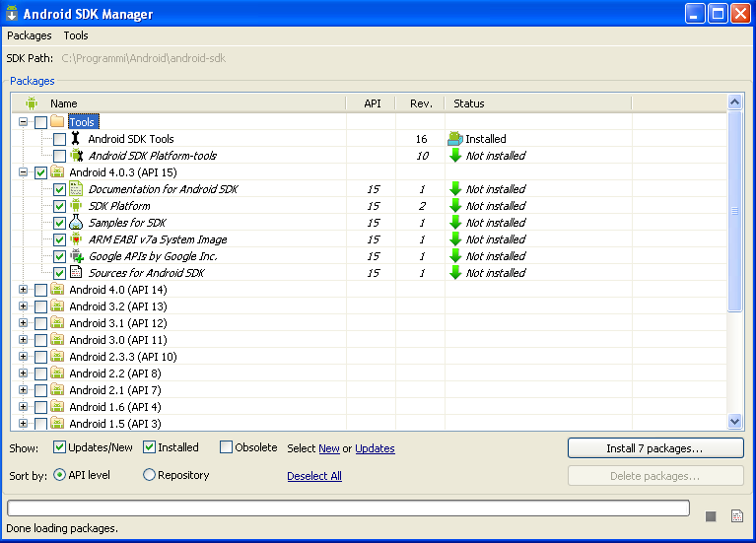The image size is (756, 543).
Task: Open the Packages menu
Action: click(x=30, y=35)
